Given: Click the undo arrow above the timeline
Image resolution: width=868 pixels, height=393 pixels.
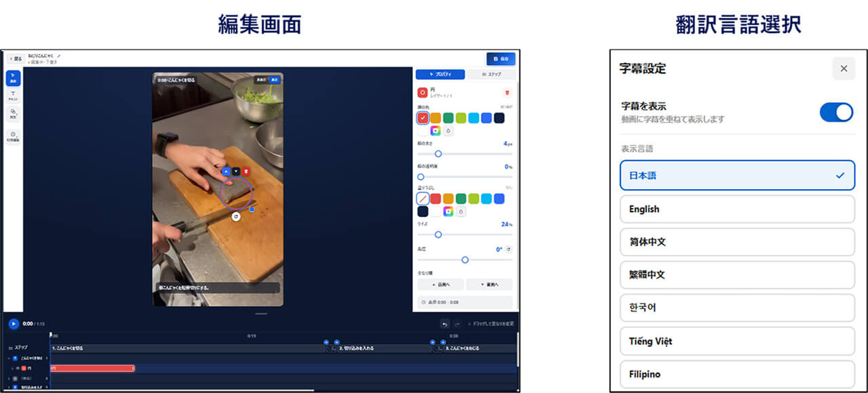Looking at the screenshot, I should pos(444,324).
